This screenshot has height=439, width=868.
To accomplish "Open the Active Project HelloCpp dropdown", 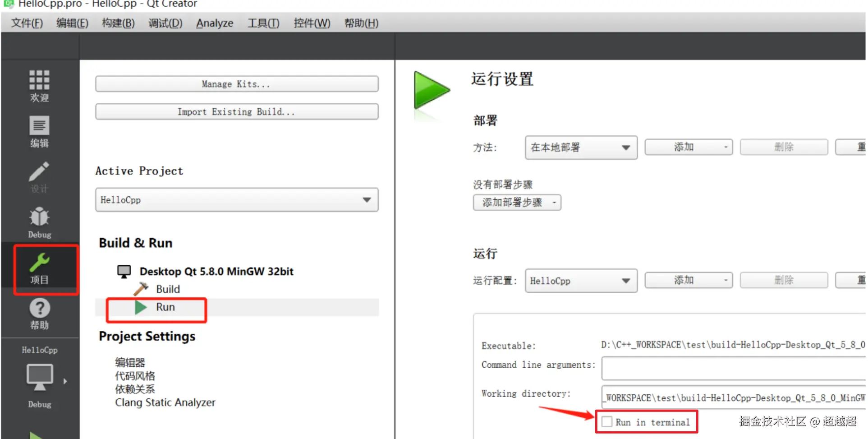I will 237,200.
